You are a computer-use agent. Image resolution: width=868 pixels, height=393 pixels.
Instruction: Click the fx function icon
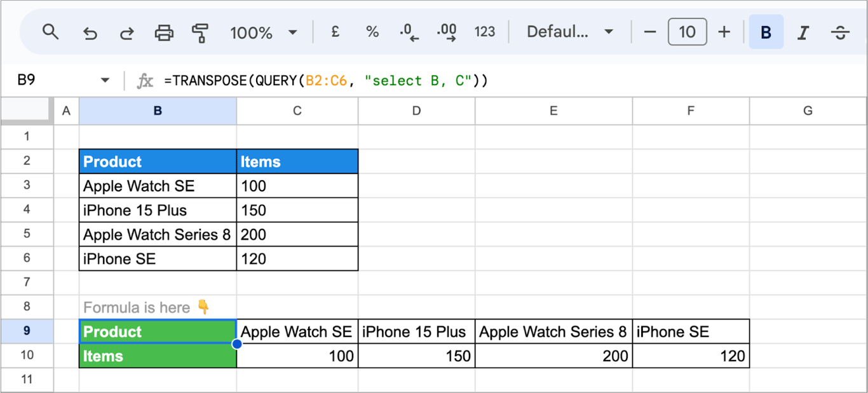pyautogui.click(x=146, y=81)
